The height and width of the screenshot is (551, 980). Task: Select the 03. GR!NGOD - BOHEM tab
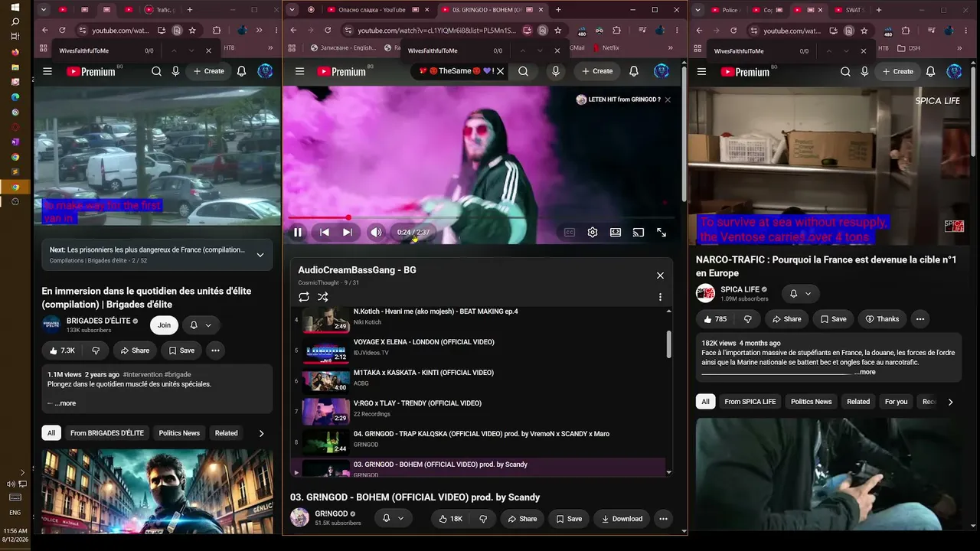tap(487, 10)
